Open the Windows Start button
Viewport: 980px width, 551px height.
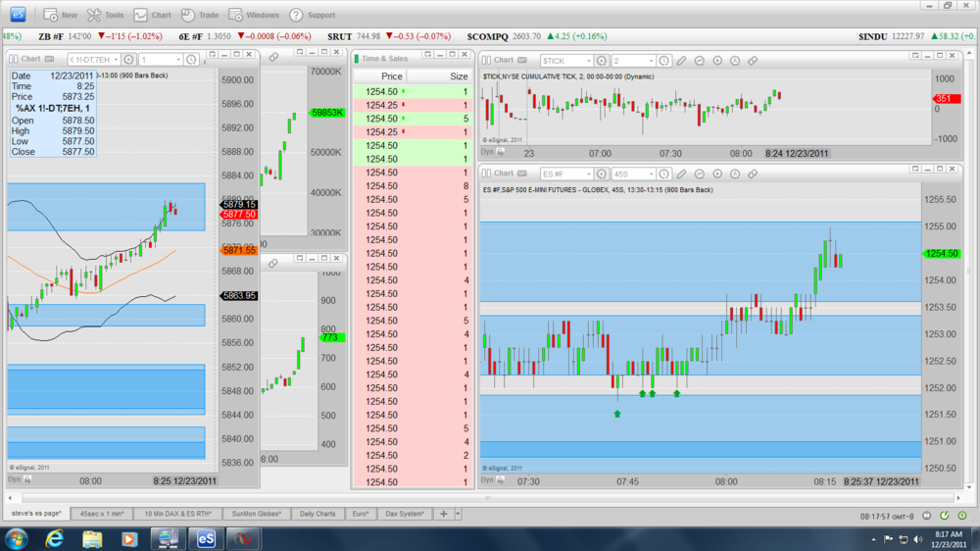pyautogui.click(x=16, y=538)
